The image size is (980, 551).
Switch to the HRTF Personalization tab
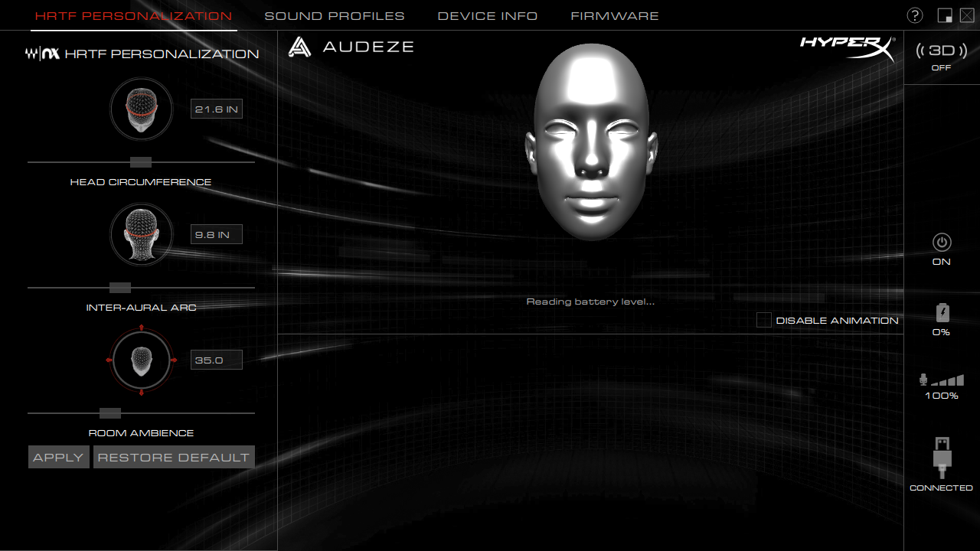tap(133, 15)
